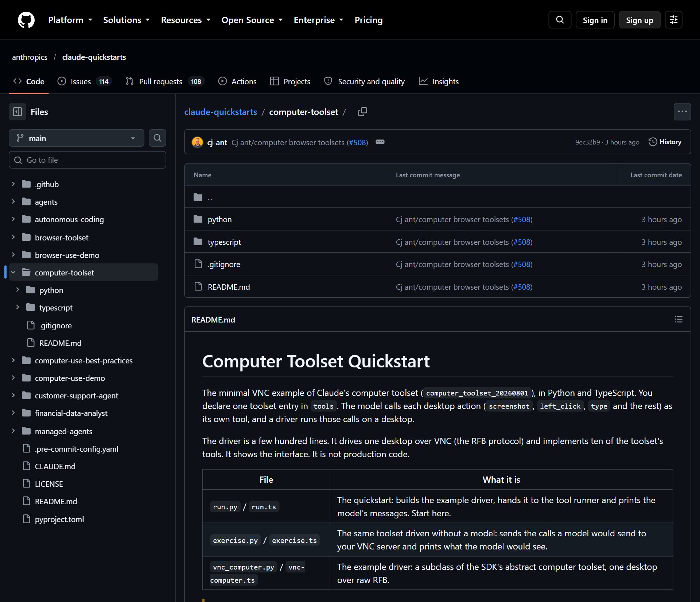The width and height of the screenshot is (700, 602).
Task: Expand the typescript subfolder in tree
Action: click(x=17, y=307)
